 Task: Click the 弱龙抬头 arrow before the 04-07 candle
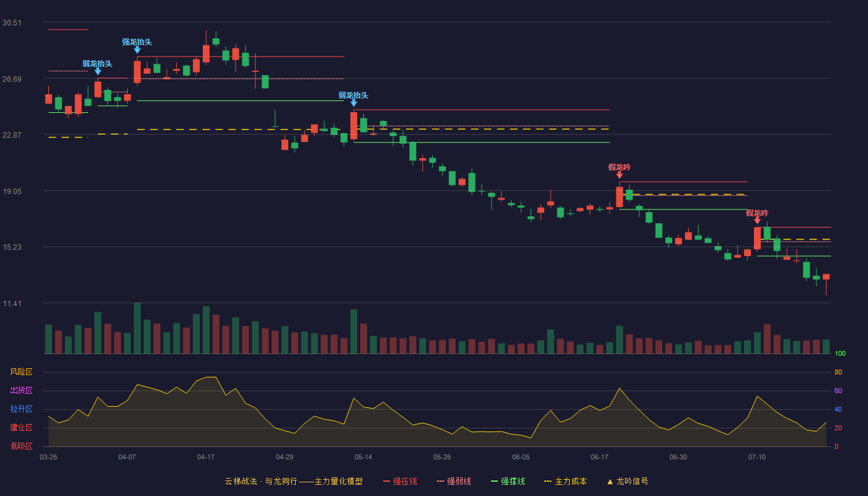click(x=97, y=71)
